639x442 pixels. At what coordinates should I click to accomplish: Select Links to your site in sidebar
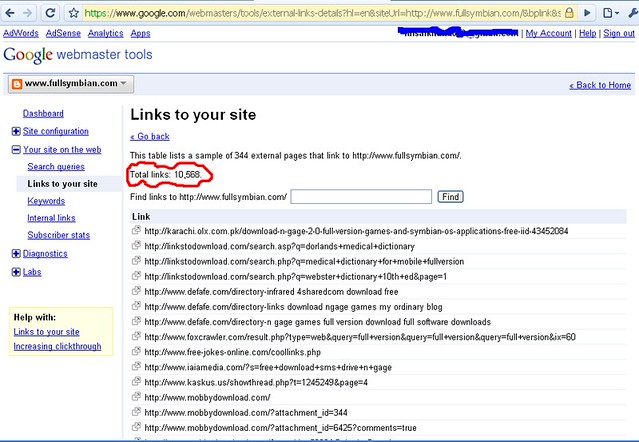point(62,184)
